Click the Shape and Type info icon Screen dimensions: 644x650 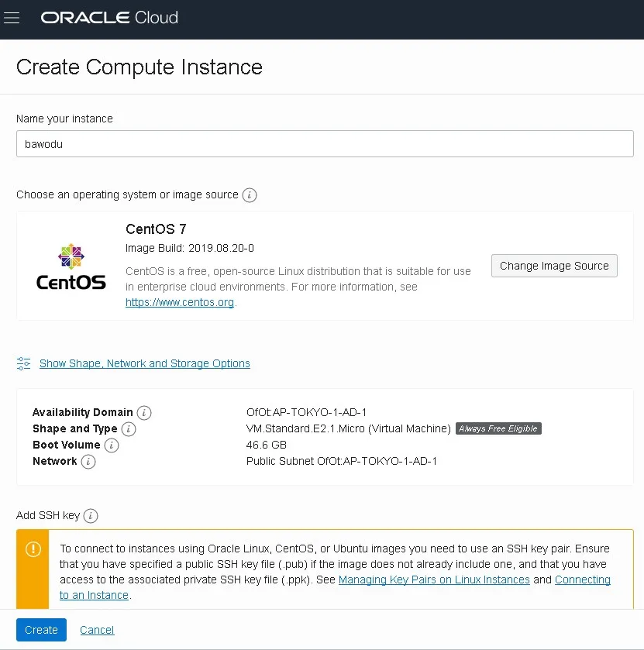(x=129, y=429)
